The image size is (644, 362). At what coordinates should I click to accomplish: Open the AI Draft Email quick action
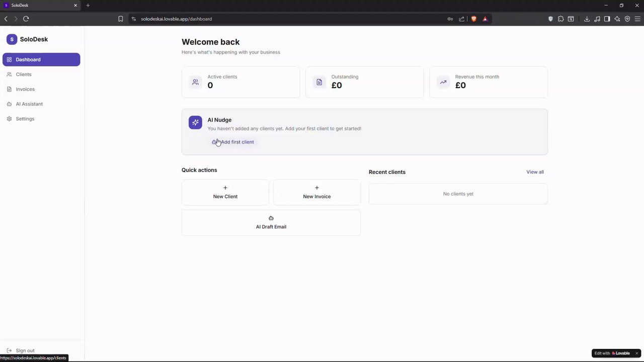point(271,222)
